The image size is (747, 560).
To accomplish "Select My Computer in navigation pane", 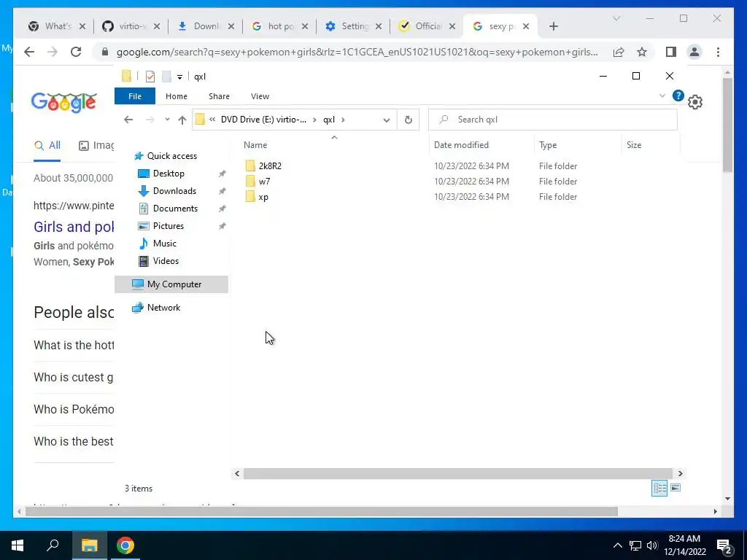I will coord(171,284).
